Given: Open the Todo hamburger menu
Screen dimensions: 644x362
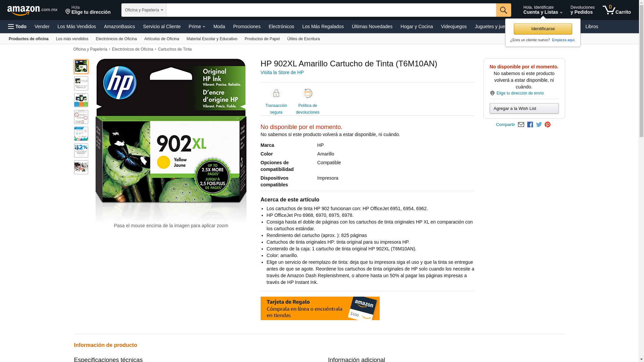Looking at the screenshot, I should coord(17,26).
